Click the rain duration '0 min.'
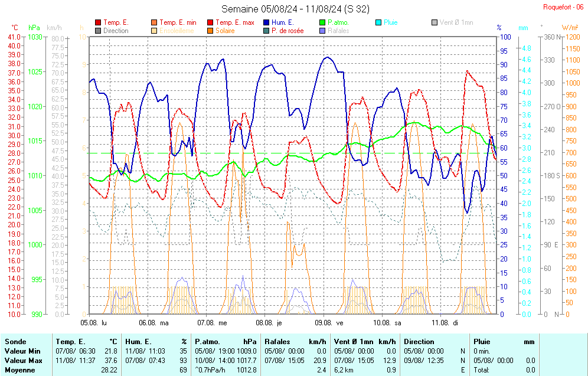The image size is (588, 376). [x=481, y=351]
